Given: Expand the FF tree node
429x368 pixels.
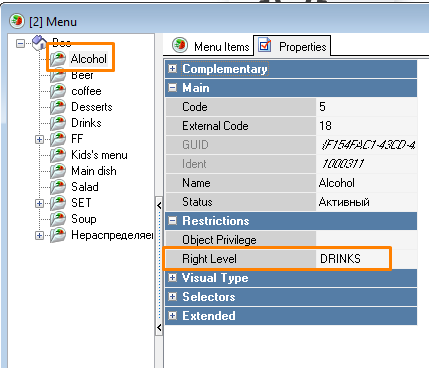Looking at the screenshot, I should coord(39,139).
